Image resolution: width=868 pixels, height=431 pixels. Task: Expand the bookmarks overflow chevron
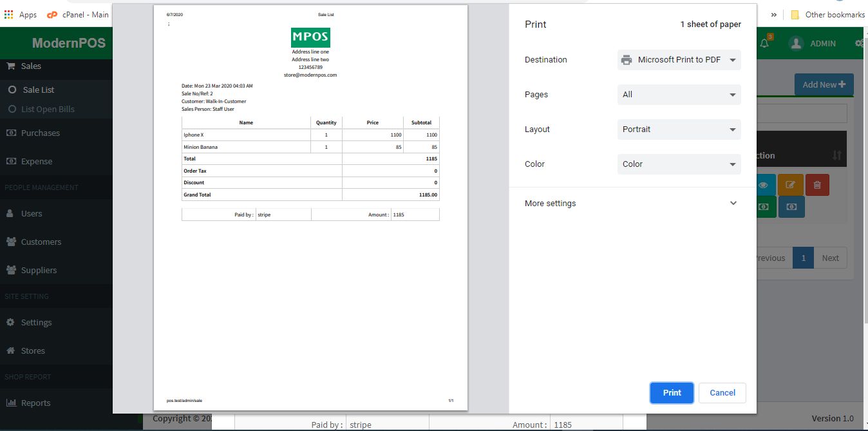[773, 14]
